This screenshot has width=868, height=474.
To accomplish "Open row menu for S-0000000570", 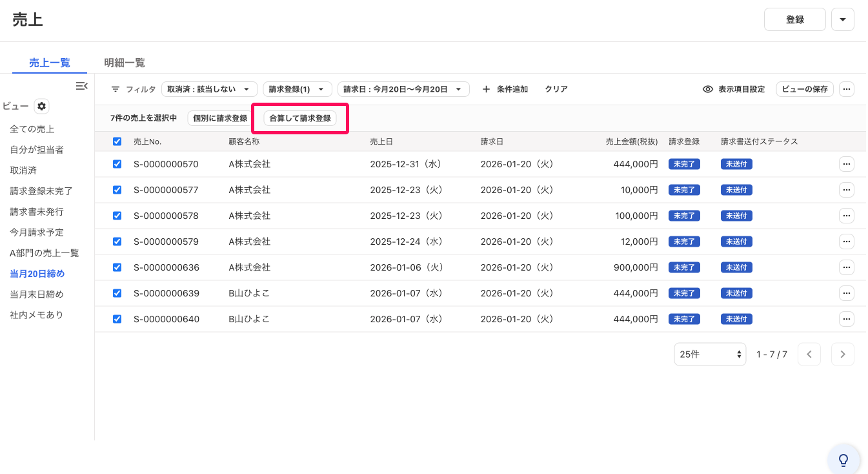I will (847, 164).
